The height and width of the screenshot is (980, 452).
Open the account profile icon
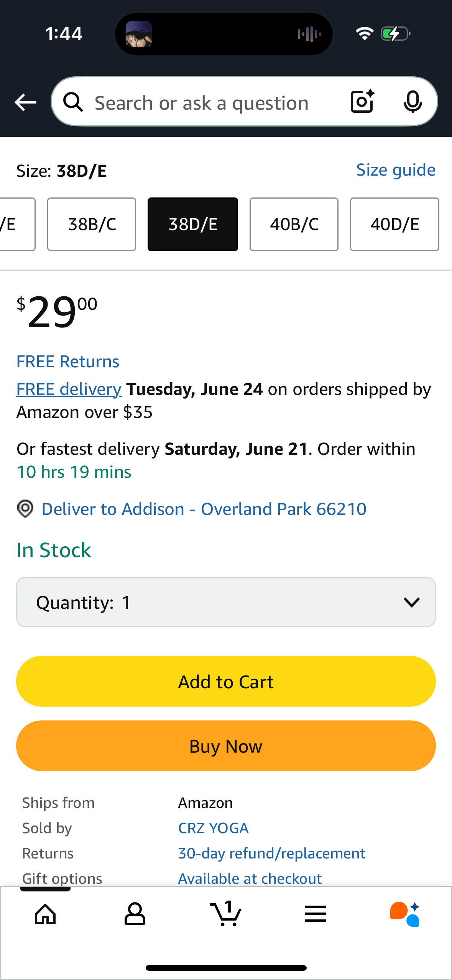point(135,914)
